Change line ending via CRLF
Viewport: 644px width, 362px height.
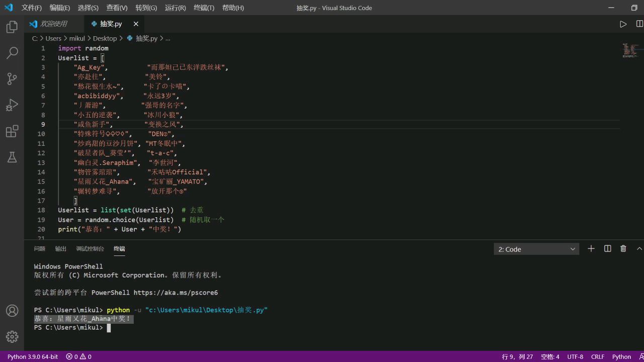(x=598, y=356)
